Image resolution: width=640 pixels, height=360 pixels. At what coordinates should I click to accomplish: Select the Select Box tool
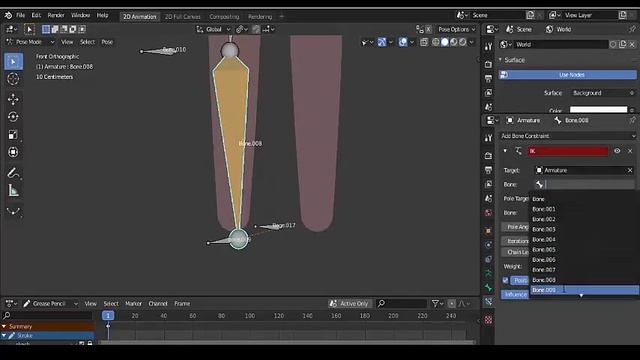tap(13, 62)
